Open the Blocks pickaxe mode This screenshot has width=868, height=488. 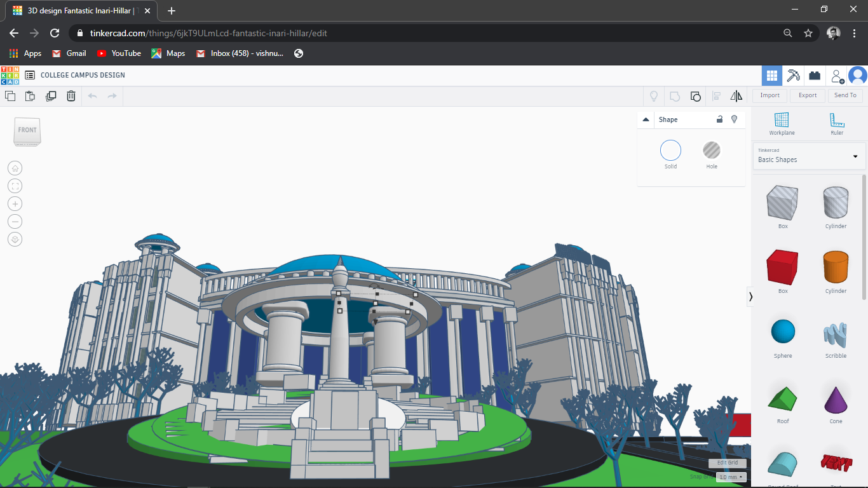tap(793, 76)
